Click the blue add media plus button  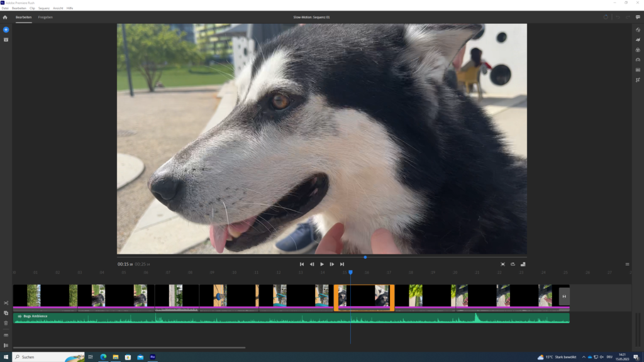tap(6, 30)
